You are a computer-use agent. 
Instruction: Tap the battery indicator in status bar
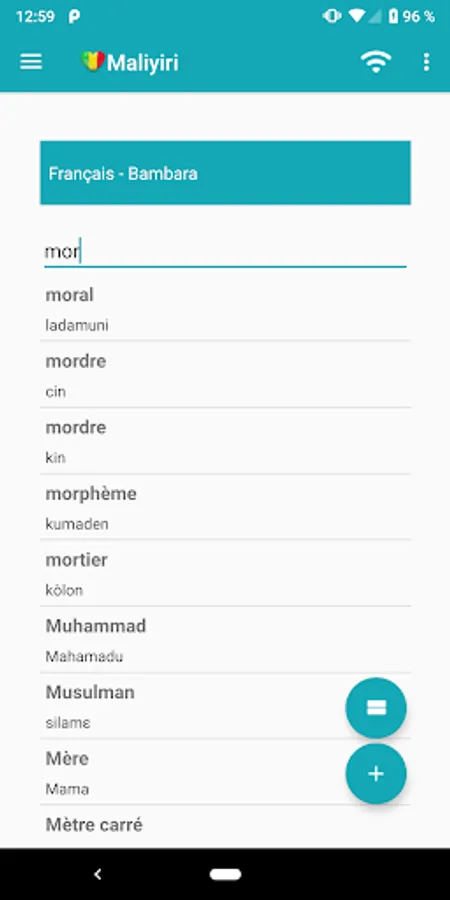point(393,17)
